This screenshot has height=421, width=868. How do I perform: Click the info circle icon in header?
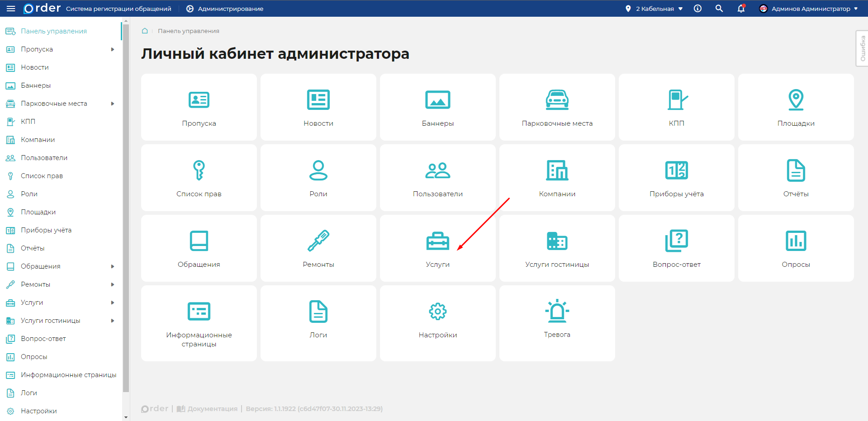click(697, 9)
